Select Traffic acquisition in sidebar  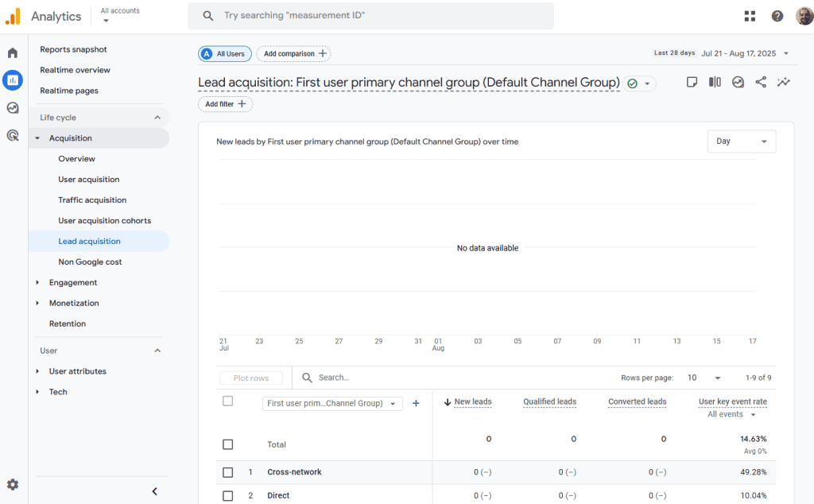(x=92, y=200)
